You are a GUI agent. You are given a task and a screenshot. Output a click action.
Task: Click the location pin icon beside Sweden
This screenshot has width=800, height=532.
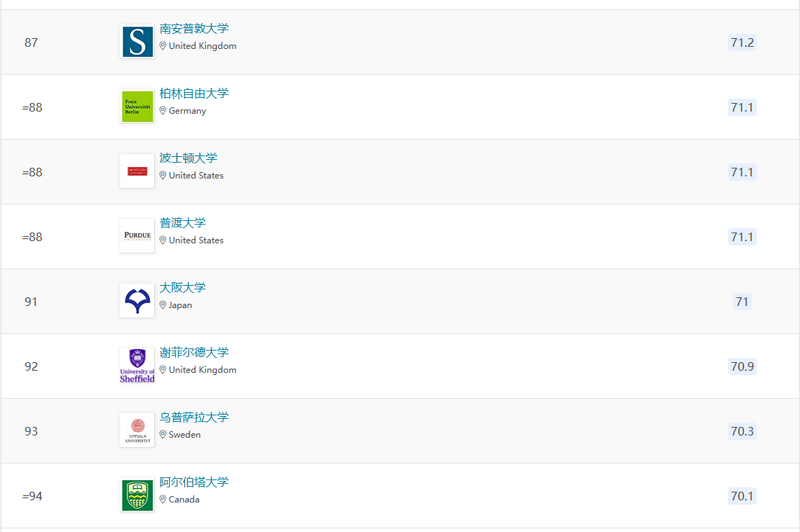pos(163,435)
